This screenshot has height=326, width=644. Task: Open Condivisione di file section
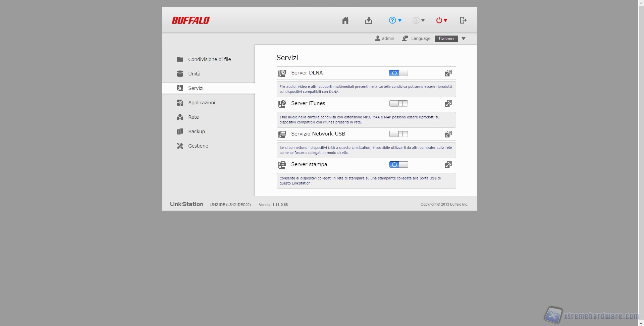[x=209, y=59]
